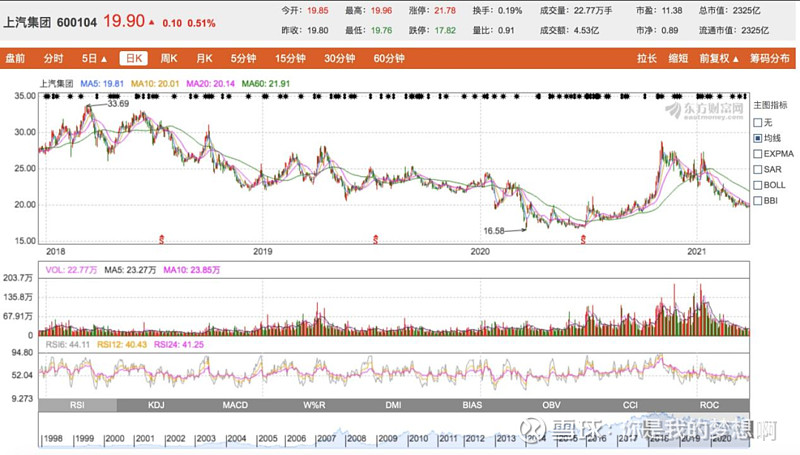The width and height of the screenshot is (800, 455).
Task: Click the 上汽集团 600104 stock name
Action: (50, 22)
